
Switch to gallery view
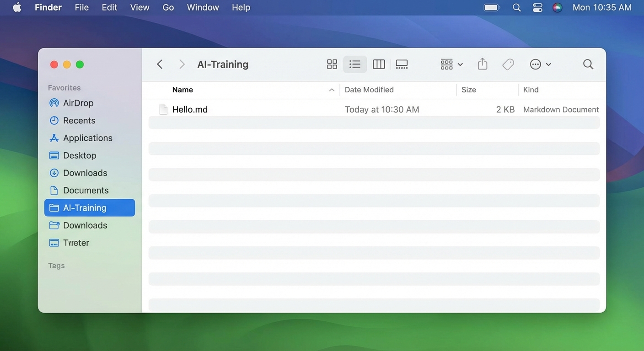click(x=402, y=64)
